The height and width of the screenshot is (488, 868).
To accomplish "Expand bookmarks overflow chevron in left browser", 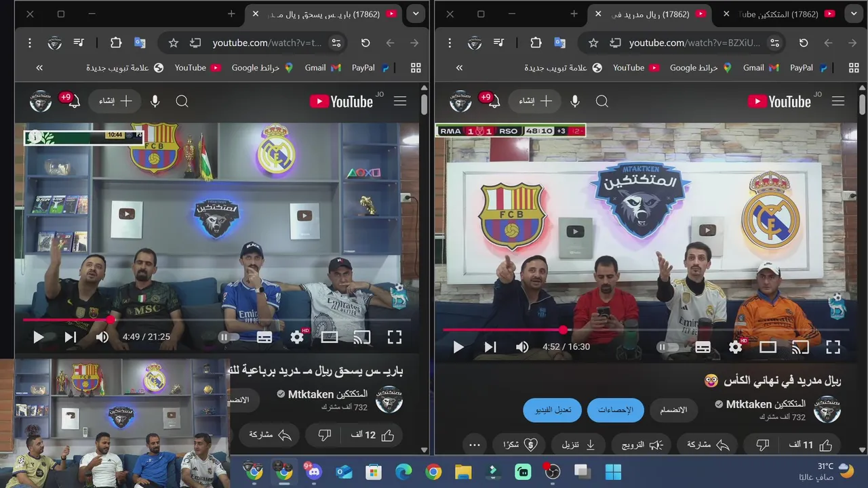I will point(39,68).
